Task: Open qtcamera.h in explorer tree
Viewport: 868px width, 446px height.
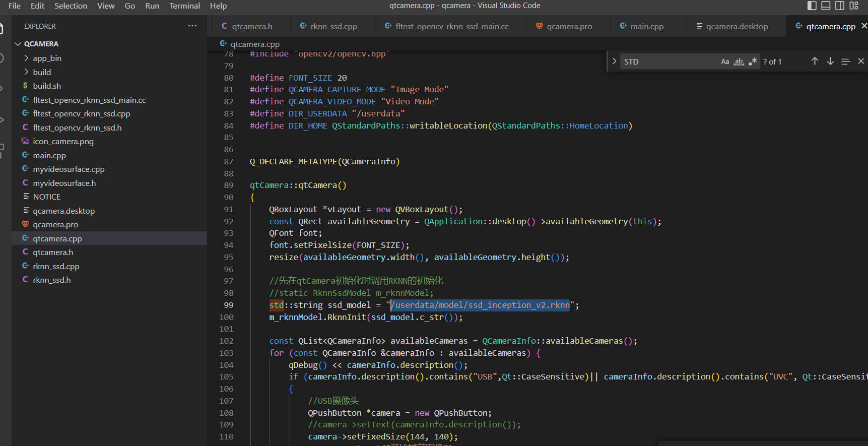Action: (x=109, y=252)
